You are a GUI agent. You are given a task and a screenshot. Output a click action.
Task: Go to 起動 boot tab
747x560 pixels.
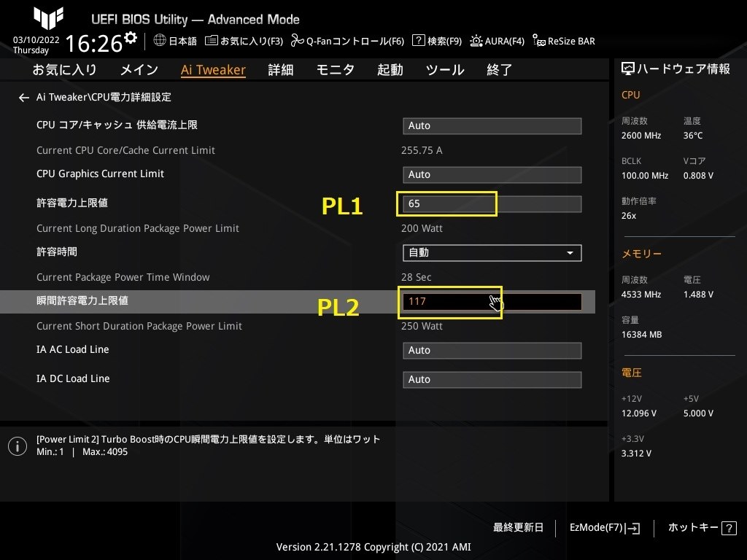390,70
